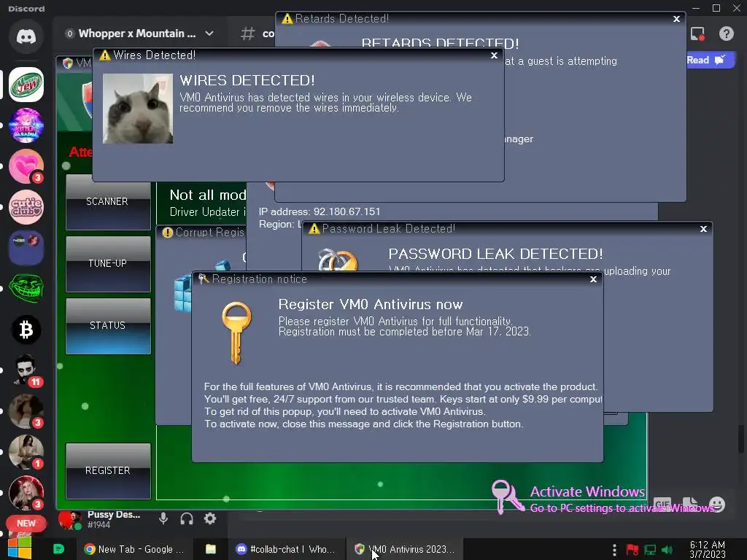
Task: Open the Discord help question mark
Action: pyautogui.click(x=726, y=34)
